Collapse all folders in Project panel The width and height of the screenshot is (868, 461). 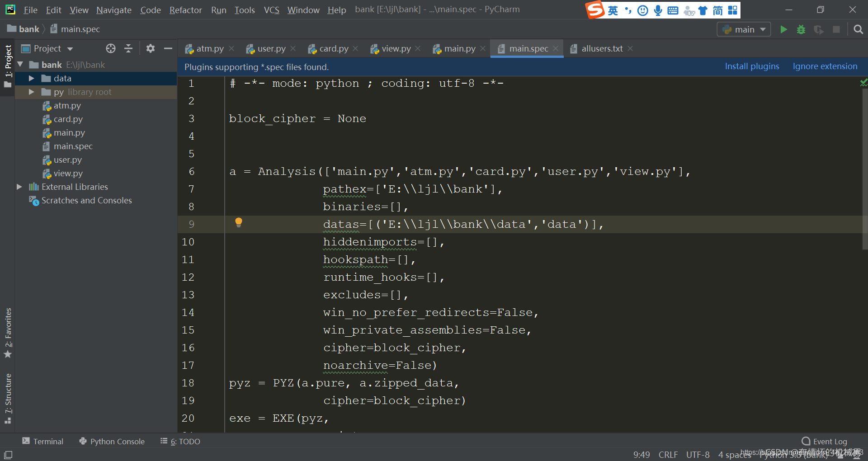(128, 48)
